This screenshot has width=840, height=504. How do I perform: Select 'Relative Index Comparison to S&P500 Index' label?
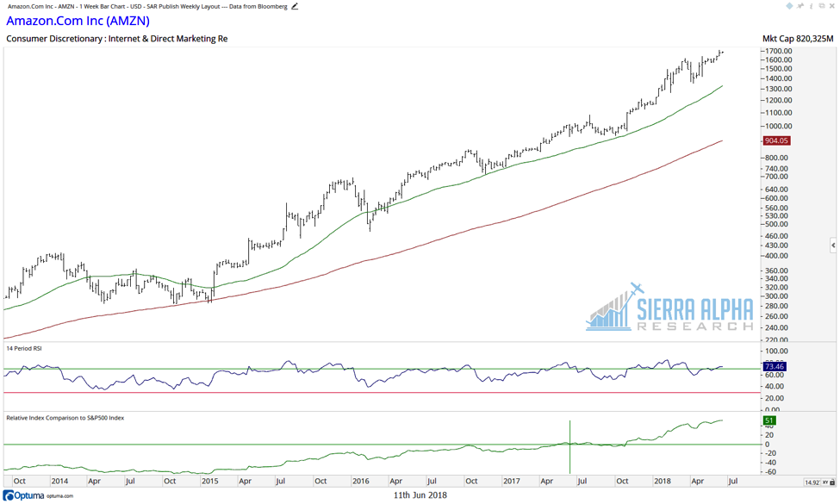click(65, 418)
